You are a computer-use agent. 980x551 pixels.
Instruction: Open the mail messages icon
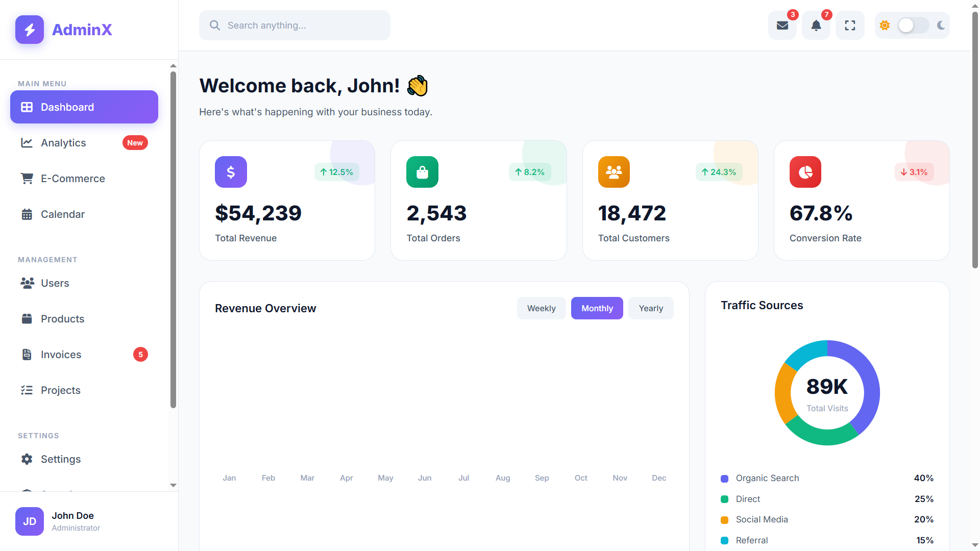coord(782,26)
